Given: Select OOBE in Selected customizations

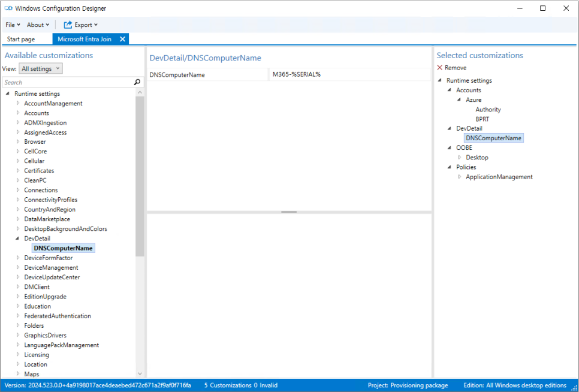Looking at the screenshot, I should 464,147.
